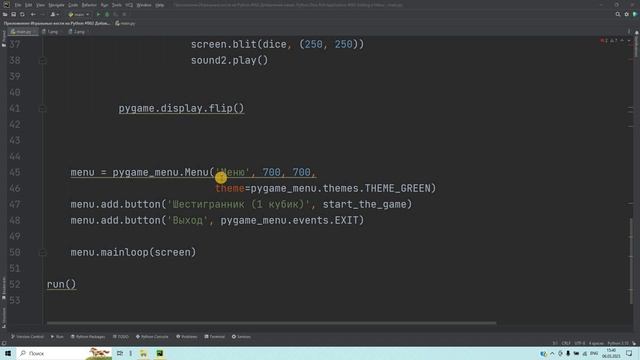This screenshot has width=640, height=360.
Task: Open the Code menu
Action: click(73, 5)
